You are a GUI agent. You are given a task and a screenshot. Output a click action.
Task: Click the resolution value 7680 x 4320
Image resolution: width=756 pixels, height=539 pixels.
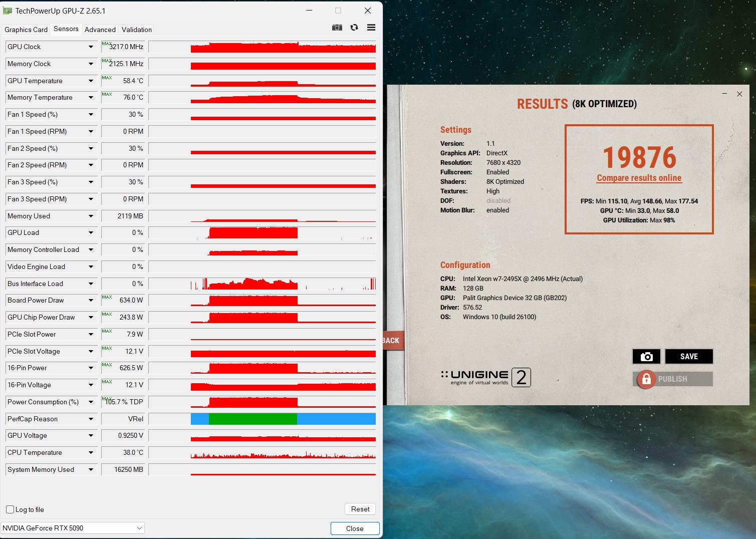(x=503, y=163)
